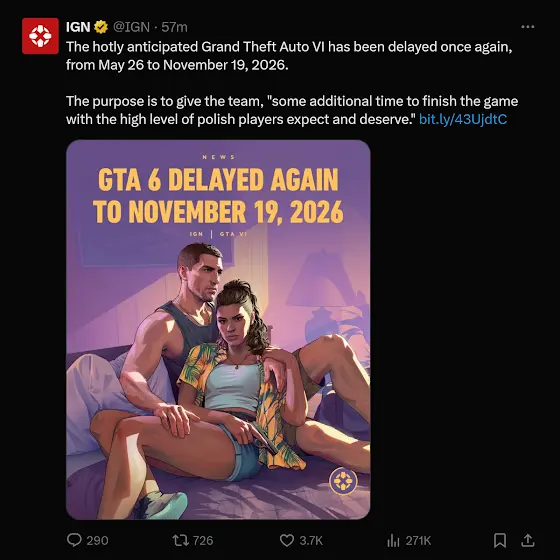Click the tweet text about Grand Theft Auto VI

(x=292, y=83)
